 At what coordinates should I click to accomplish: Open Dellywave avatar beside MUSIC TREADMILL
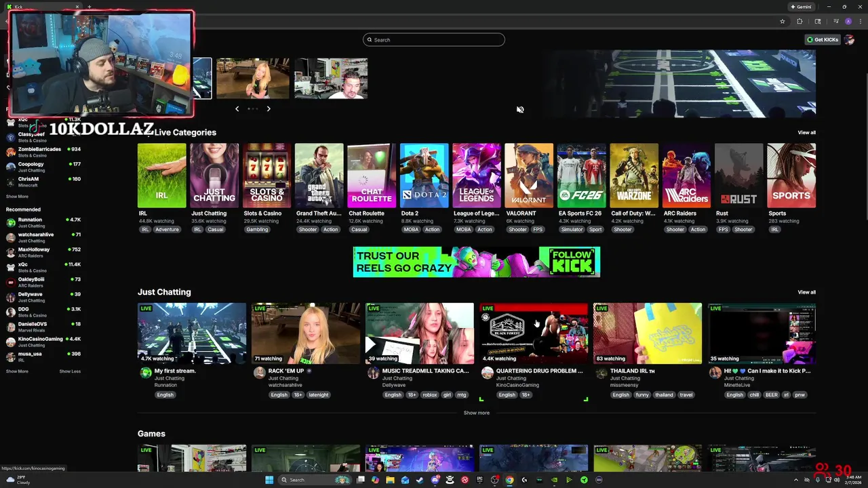(x=373, y=372)
